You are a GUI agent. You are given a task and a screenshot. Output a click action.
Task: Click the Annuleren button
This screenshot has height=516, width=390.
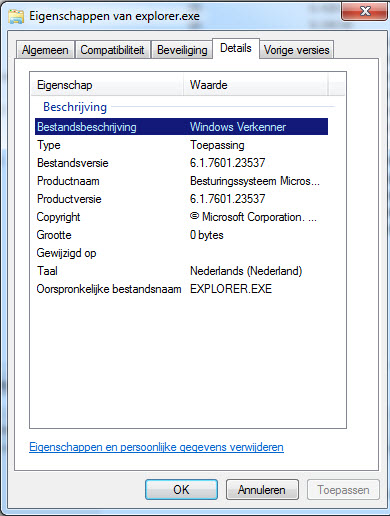(262, 490)
